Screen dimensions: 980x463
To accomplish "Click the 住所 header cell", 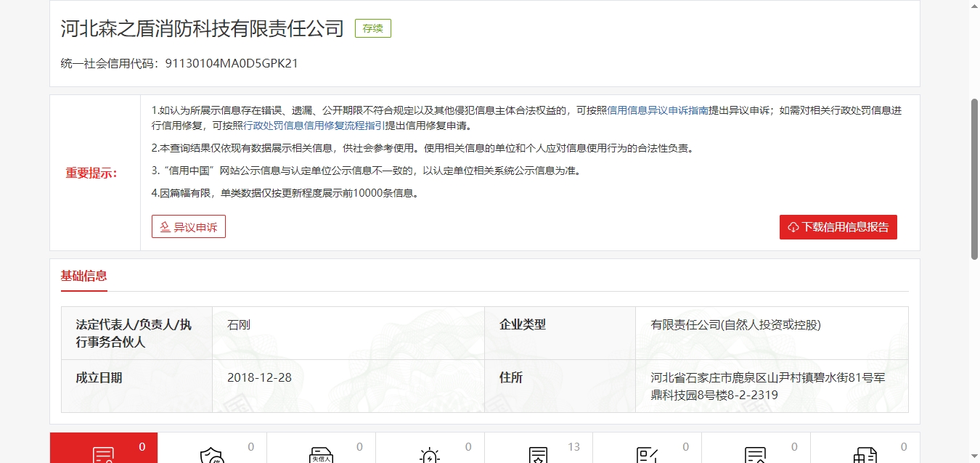I will click(560, 386).
